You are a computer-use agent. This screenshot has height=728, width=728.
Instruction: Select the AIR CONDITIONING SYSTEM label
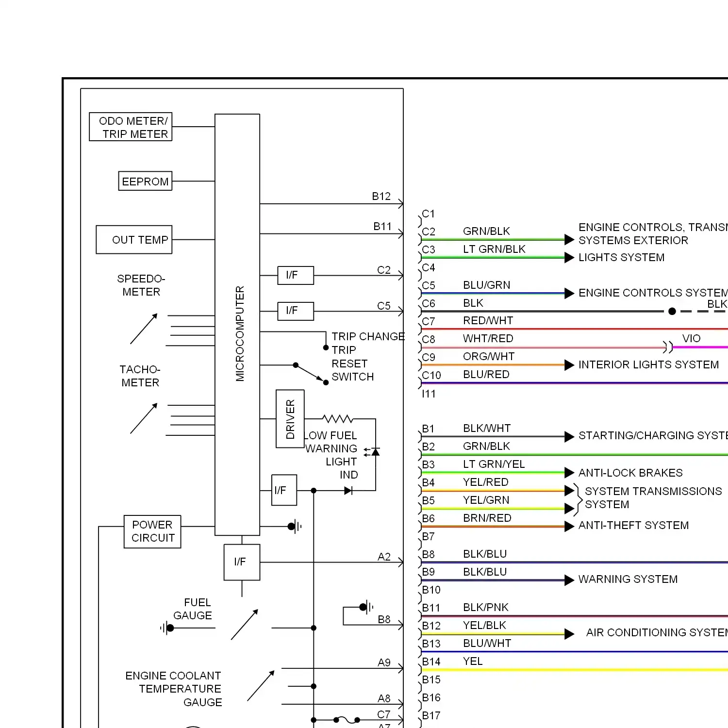[x=657, y=632]
